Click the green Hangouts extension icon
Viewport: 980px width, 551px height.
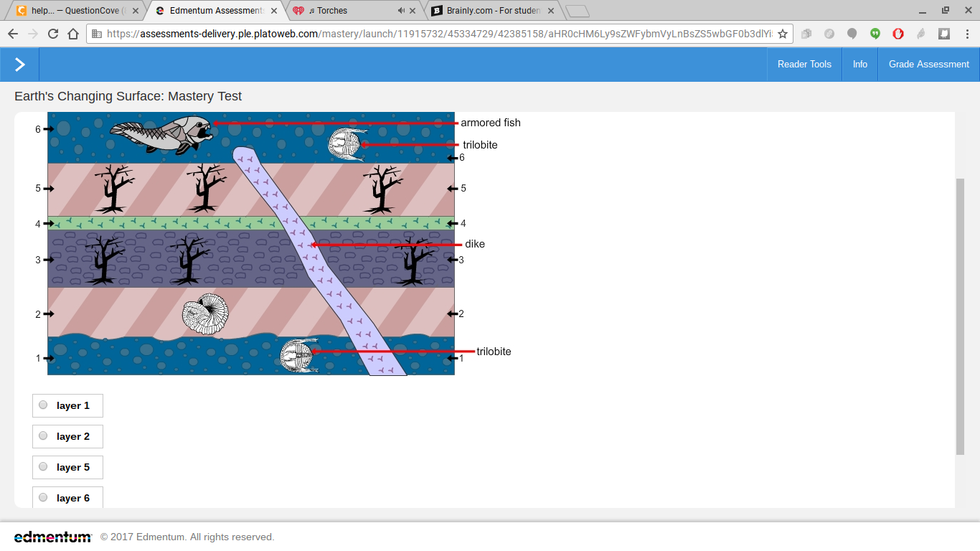[875, 34]
